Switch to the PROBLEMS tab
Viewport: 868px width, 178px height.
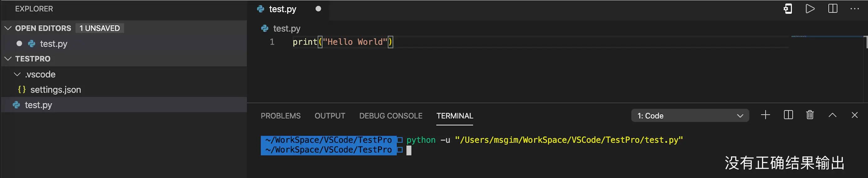(280, 116)
